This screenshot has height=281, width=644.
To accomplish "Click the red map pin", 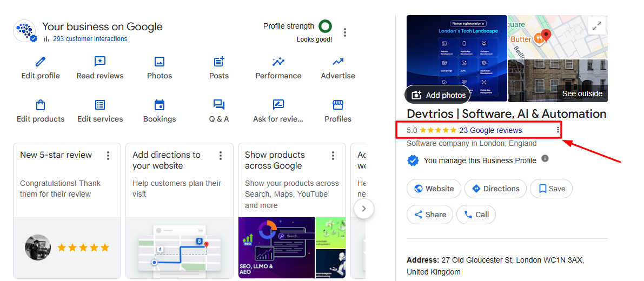I will point(546,36).
